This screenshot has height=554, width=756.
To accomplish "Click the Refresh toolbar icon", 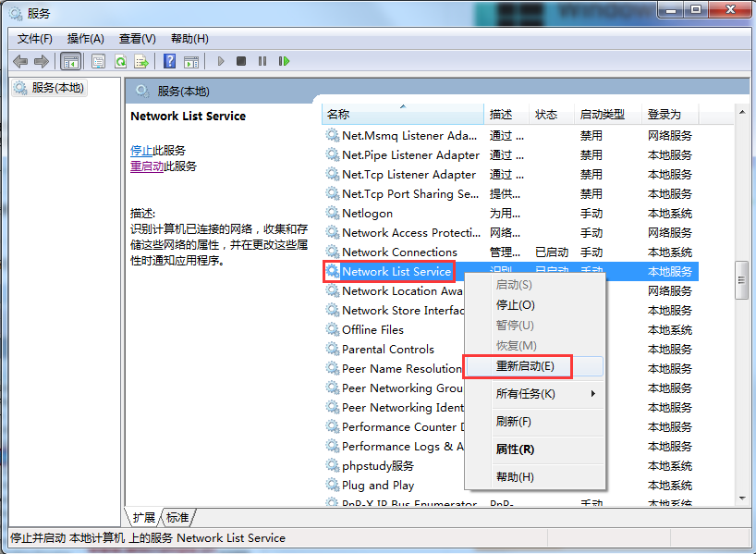I will pos(120,61).
